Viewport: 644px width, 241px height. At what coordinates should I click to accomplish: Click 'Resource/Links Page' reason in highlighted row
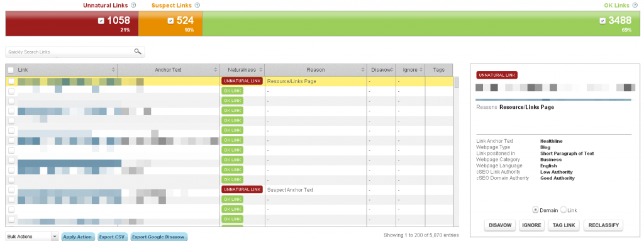click(292, 81)
